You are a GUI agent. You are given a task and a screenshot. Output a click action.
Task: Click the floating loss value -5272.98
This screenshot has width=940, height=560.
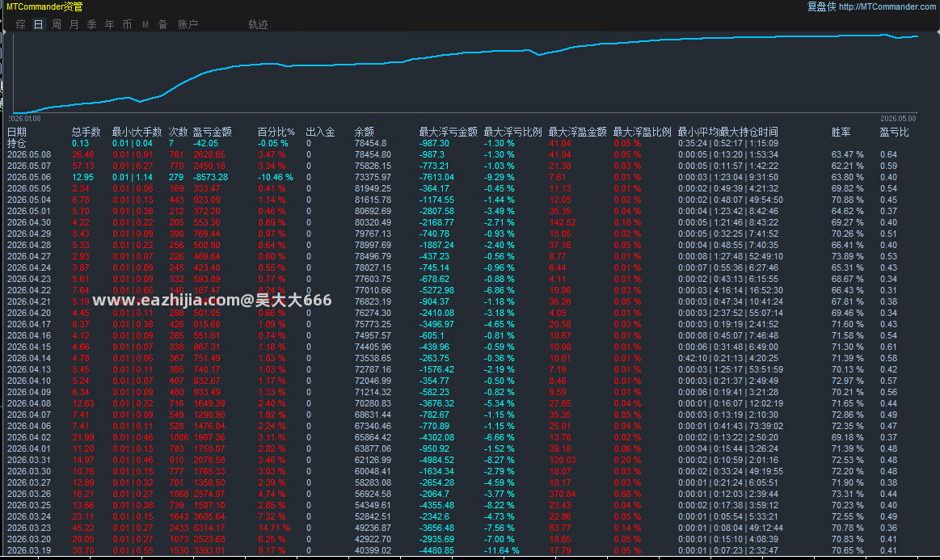point(436,290)
